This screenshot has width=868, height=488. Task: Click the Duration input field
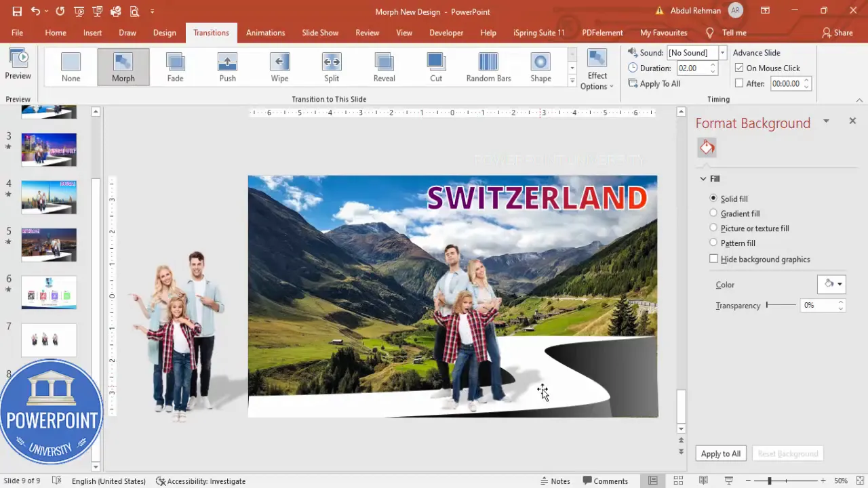click(x=692, y=68)
